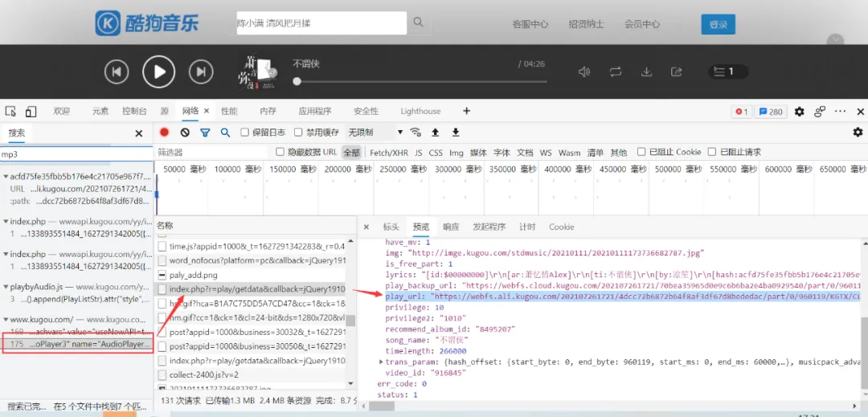
Task: Open network panel settings gear
Action: [858, 133]
